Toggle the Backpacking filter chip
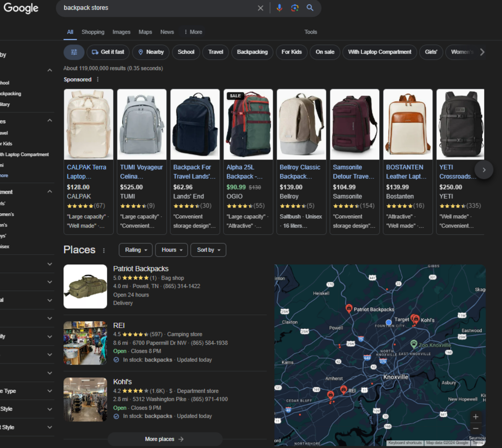502x448 pixels. tap(252, 52)
